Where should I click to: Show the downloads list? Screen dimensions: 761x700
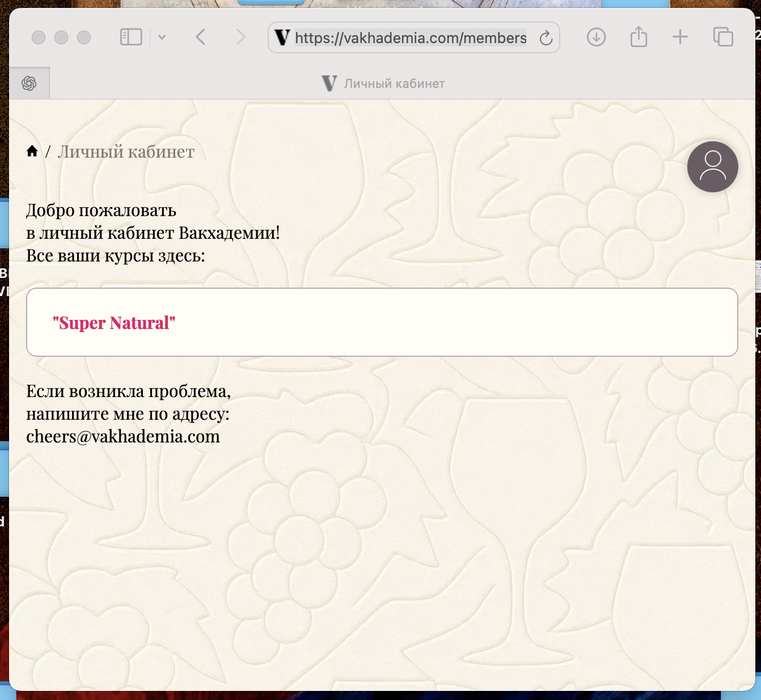click(x=596, y=37)
